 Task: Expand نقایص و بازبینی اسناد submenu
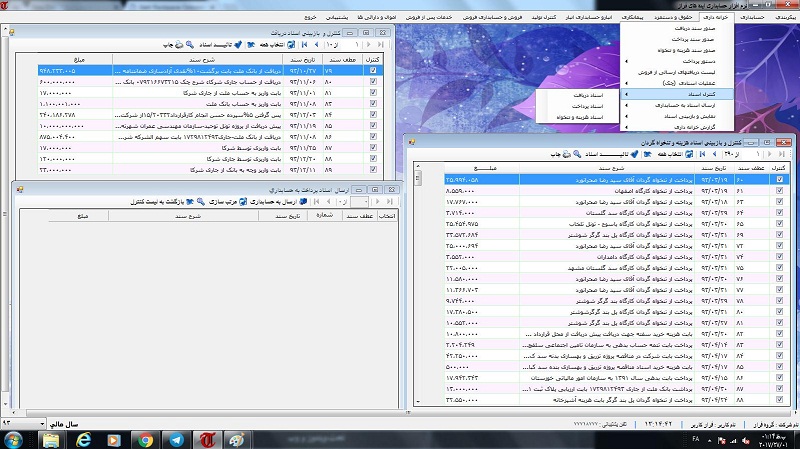[x=677, y=116]
